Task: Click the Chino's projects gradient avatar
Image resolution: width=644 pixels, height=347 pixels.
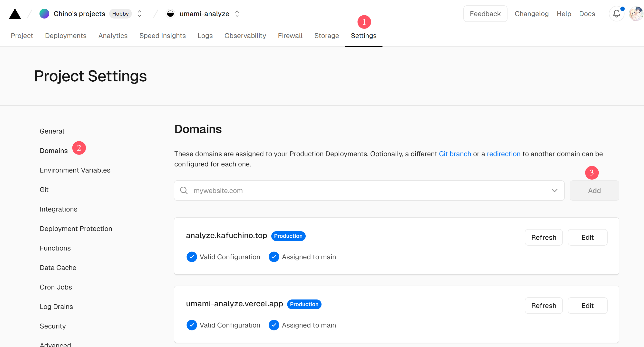Action: [44, 14]
